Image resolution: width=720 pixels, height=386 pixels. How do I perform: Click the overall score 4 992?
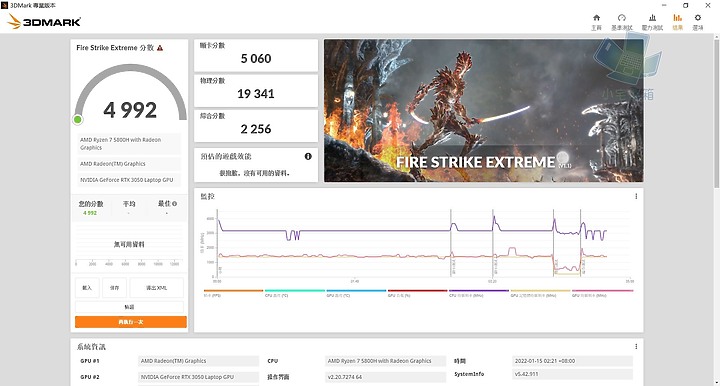tap(130, 110)
